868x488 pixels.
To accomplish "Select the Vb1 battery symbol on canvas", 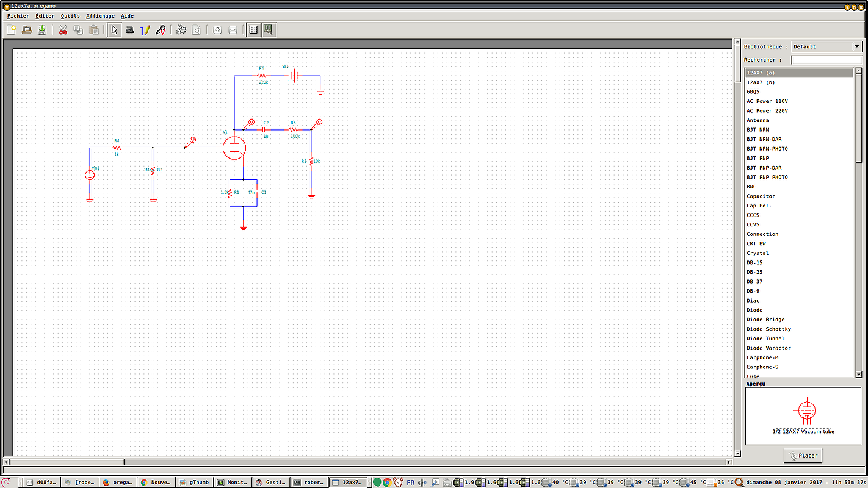I will [294, 76].
